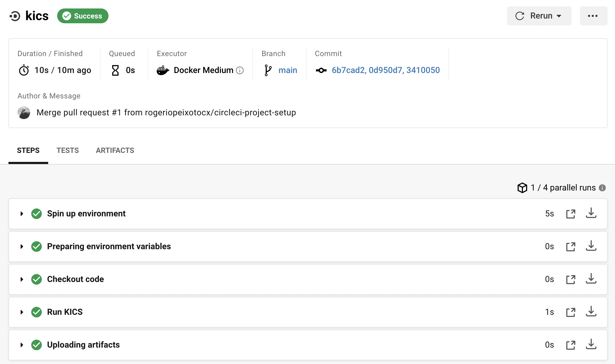Open Run KICS output in new tab
This screenshot has height=364, width=615.
pyautogui.click(x=571, y=312)
